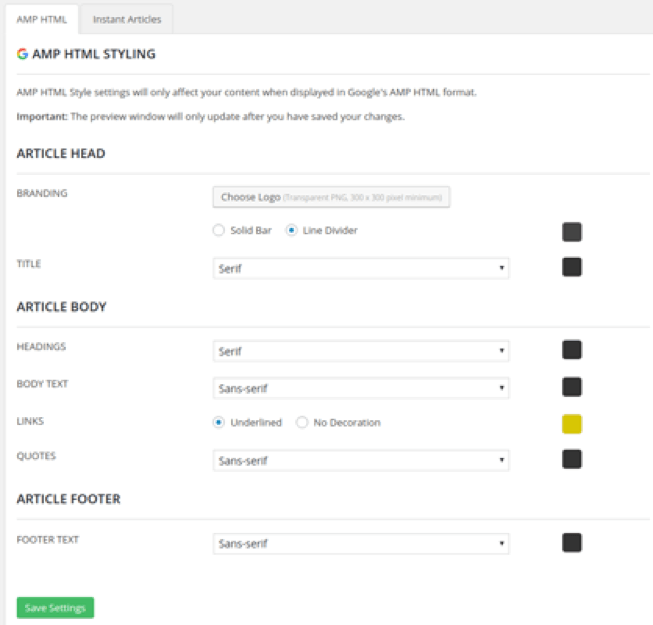653x625 pixels.
Task: Switch to the Instant Articles tab
Action: coord(126,19)
